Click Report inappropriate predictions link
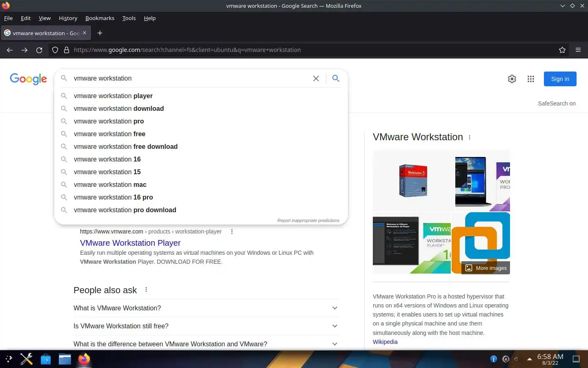The width and height of the screenshot is (588, 368). [x=308, y=220]
